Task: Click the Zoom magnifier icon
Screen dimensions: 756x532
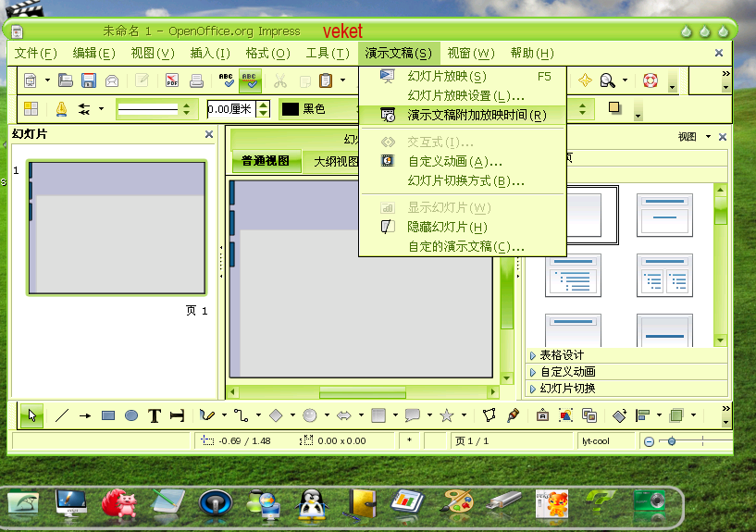Action: tap(607, 80)
